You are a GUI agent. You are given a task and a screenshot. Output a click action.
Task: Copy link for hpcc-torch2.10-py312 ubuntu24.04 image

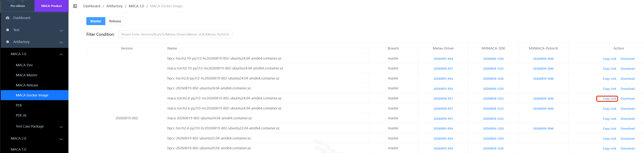pos(610,59)
